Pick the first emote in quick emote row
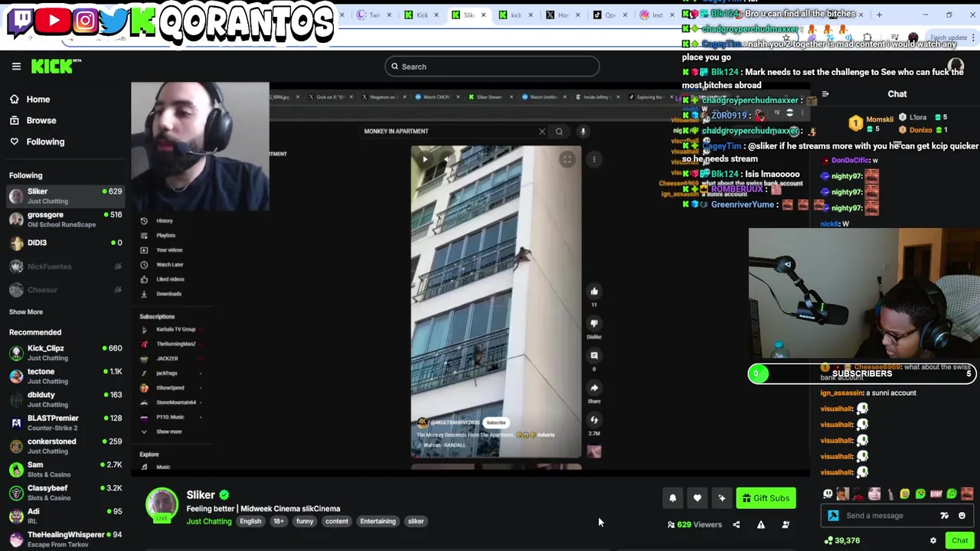 828,494
